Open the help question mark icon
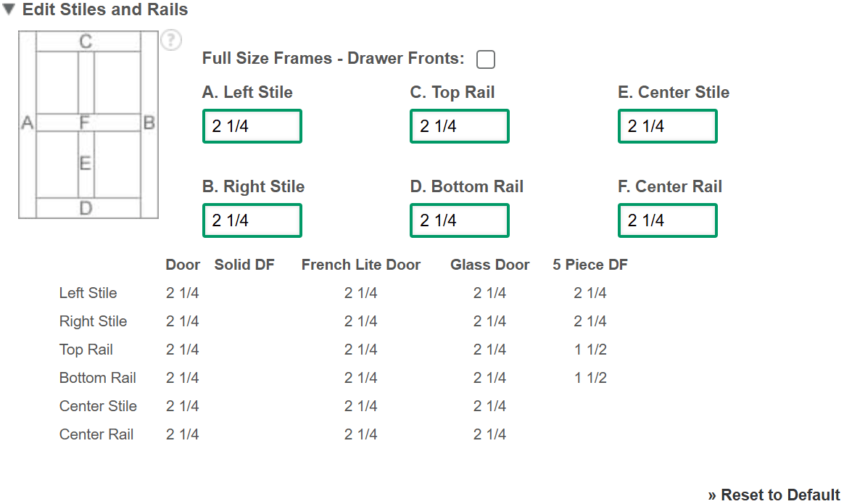Viewport: 844px width, 504px height. point(171,40)
